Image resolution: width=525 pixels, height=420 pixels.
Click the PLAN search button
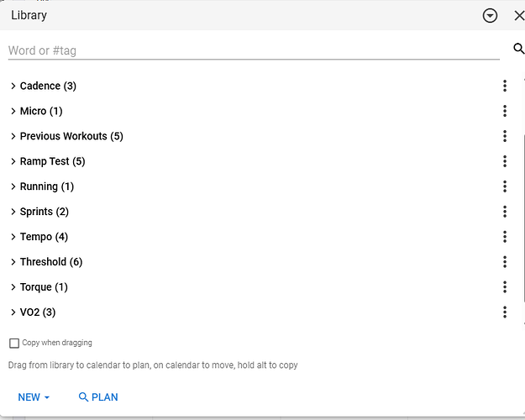[x=97, y=397]
